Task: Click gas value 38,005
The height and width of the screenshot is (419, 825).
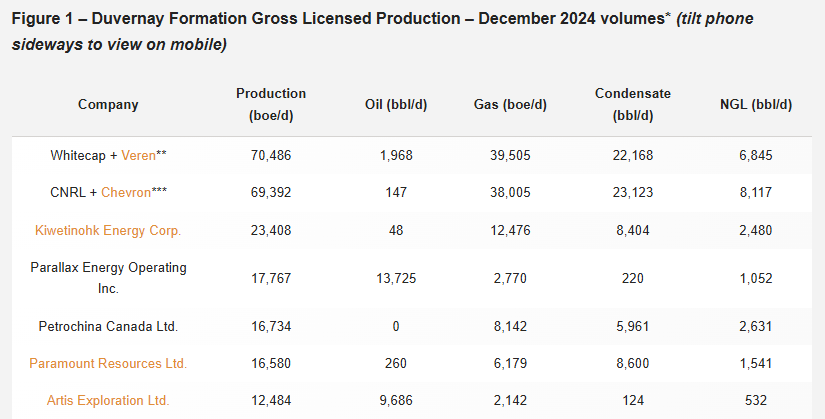Action: coord(510,192)
